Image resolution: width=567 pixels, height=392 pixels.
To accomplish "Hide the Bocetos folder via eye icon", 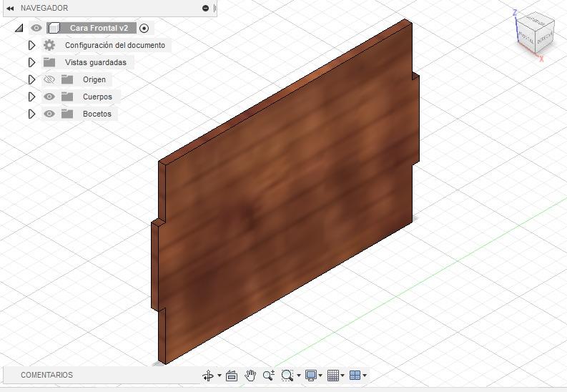I will (x=49, y=114).
